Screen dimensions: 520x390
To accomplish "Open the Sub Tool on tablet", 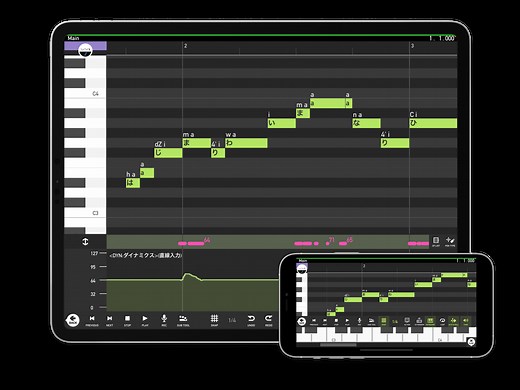I will (183, 320).
